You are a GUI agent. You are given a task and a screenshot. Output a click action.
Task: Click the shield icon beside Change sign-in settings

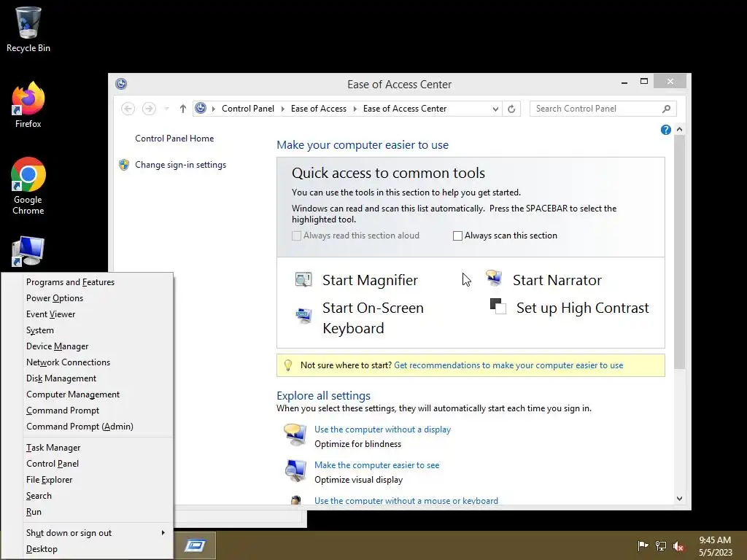(x=124, y=165)
